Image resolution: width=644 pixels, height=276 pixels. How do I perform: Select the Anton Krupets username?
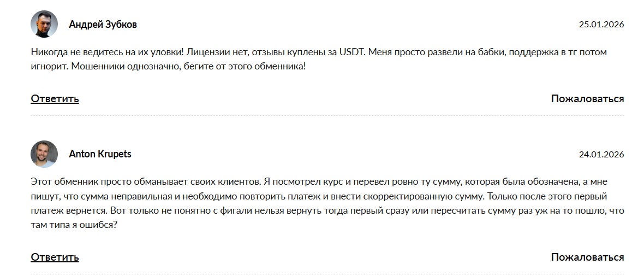point(100,154)
